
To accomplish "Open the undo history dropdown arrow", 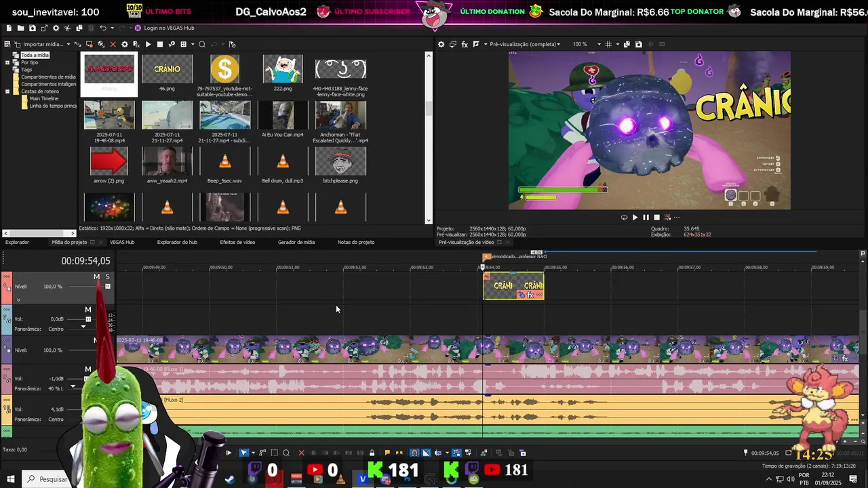I will [113, 28].
